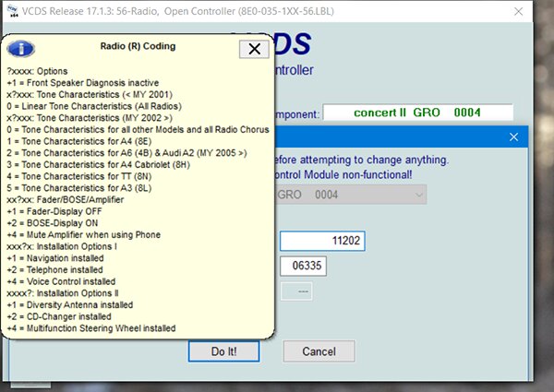Click the disabled field showing dashes

point(296,291)
